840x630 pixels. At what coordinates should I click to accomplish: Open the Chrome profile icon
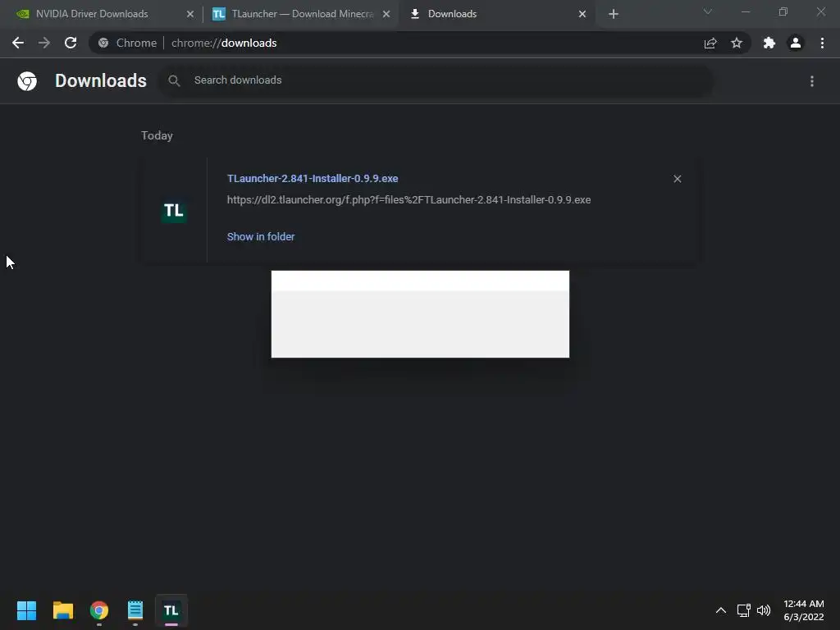[796, 43]
